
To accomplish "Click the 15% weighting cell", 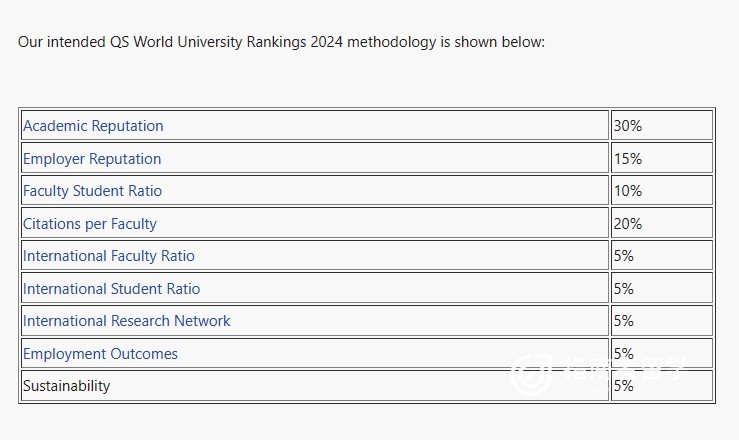I will (662, 158).
